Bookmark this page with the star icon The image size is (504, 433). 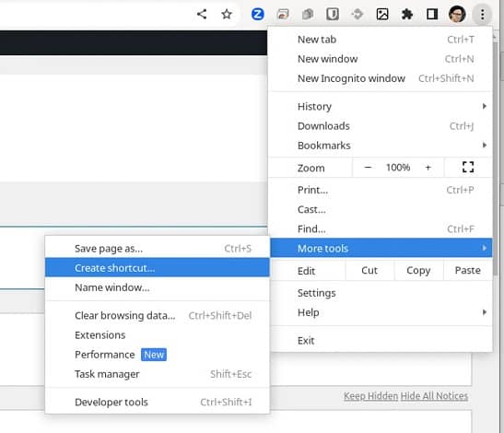tap(227, 14)
